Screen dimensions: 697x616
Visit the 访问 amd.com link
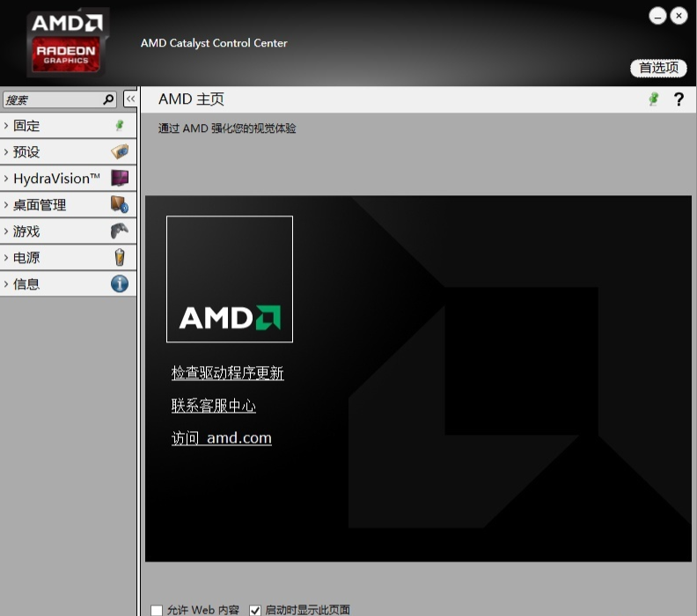pyautogui.click(x=222, y=437)
